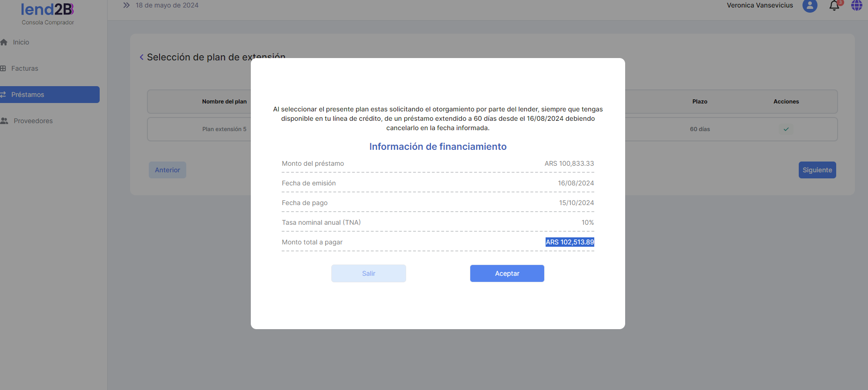
Task: Click the lend2B logo
Action: [47, 9]
